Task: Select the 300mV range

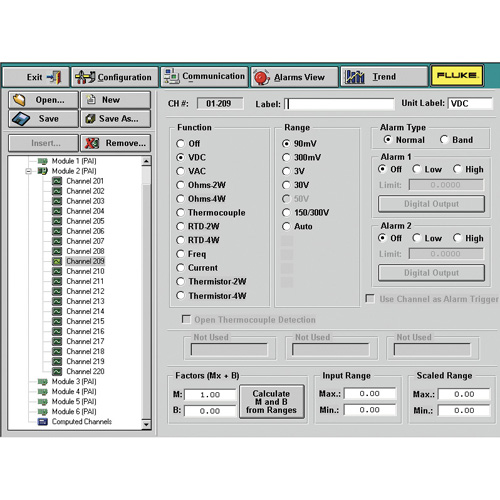Action: [x=286, y=157]
